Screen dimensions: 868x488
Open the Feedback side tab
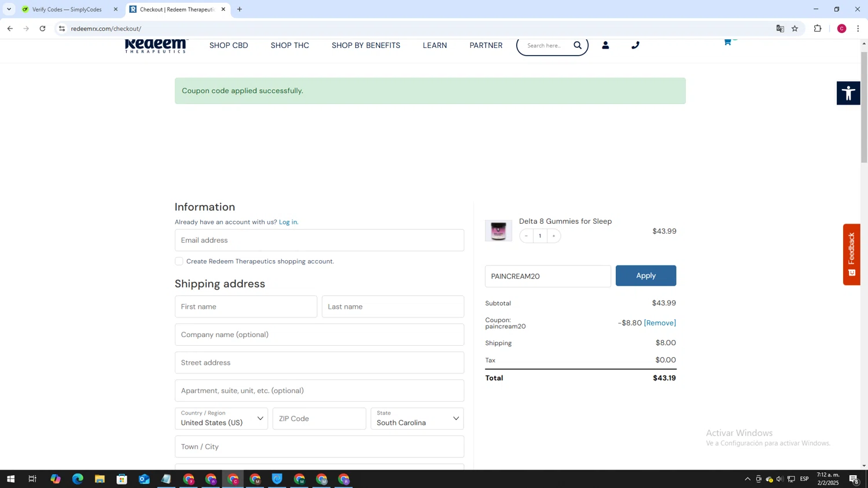(x=851, y=254)
